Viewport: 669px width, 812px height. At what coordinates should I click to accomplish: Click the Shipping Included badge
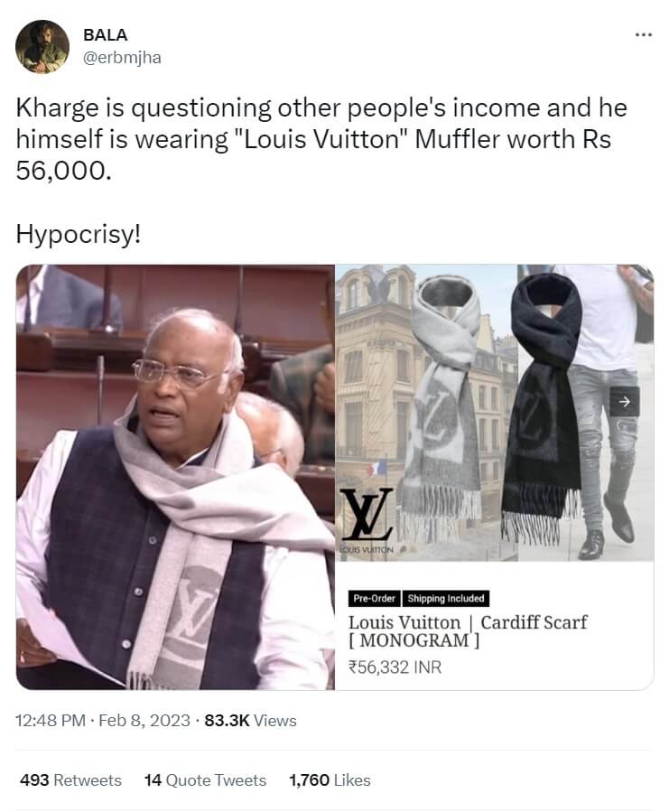pyautogui.click(x=446, y=599)
